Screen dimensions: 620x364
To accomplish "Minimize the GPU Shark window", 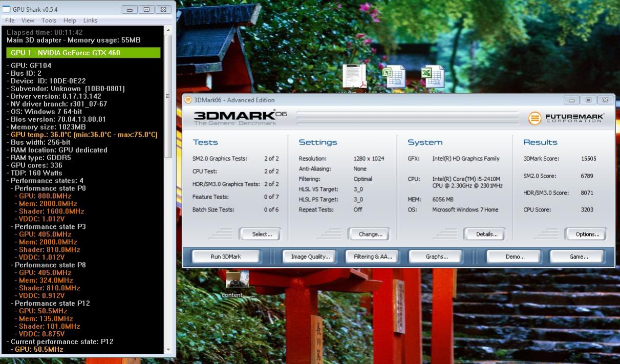I will click(129, 9).
